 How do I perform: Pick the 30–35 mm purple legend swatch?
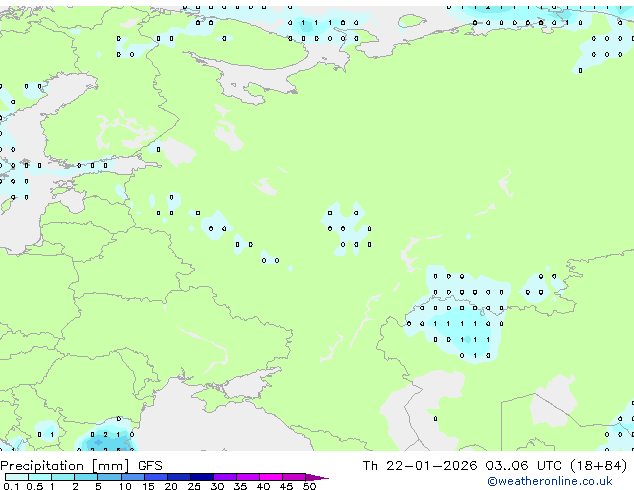coord(225,477)
